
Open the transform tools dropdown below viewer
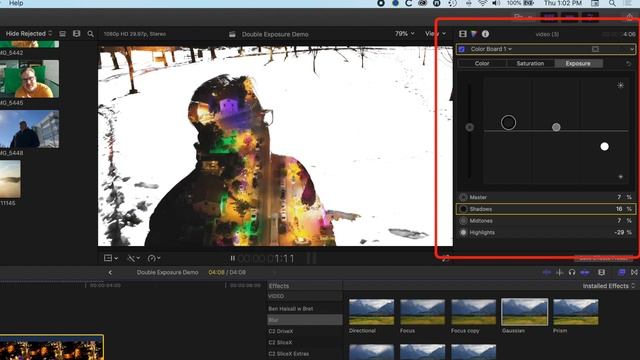pos(111,258)
